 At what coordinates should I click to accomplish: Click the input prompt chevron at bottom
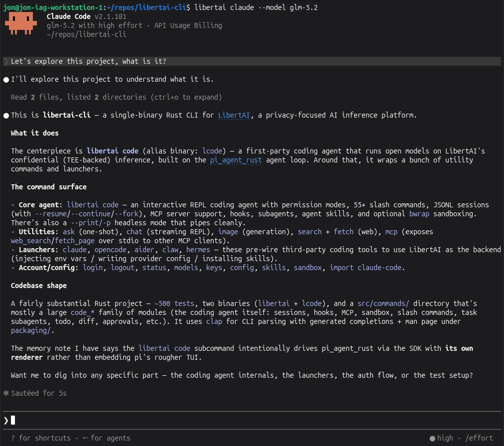(x=6, y=420)
